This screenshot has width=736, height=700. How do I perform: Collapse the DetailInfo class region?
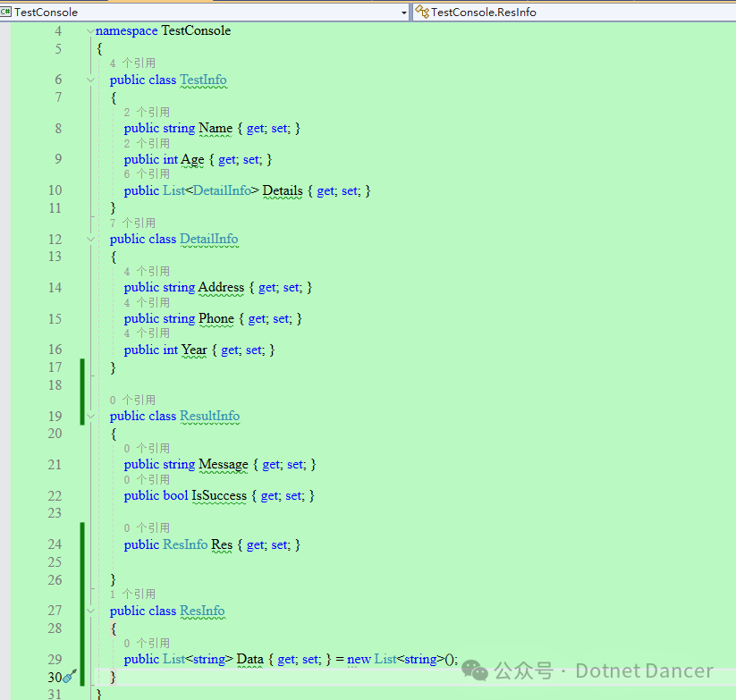[x=90, y=239]
